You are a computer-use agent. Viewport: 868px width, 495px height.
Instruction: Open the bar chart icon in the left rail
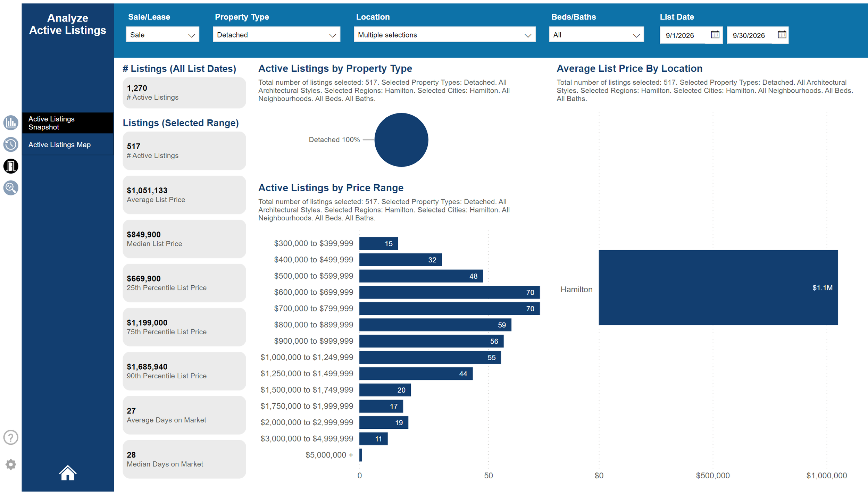[11, 123]
